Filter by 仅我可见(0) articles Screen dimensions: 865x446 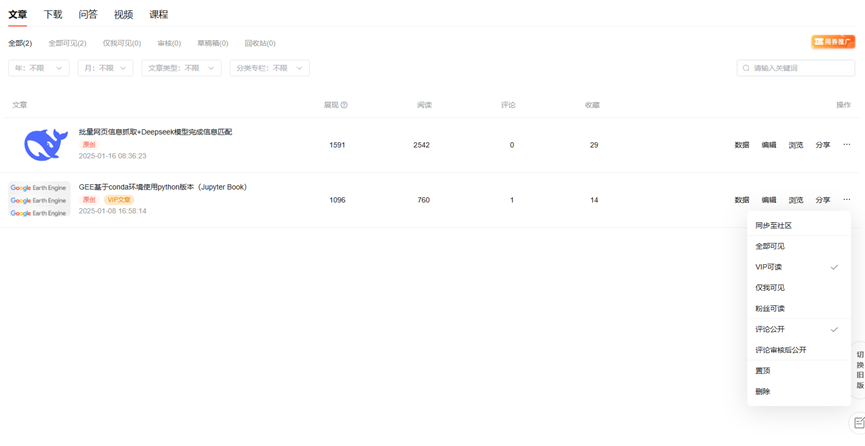point(122,43)
